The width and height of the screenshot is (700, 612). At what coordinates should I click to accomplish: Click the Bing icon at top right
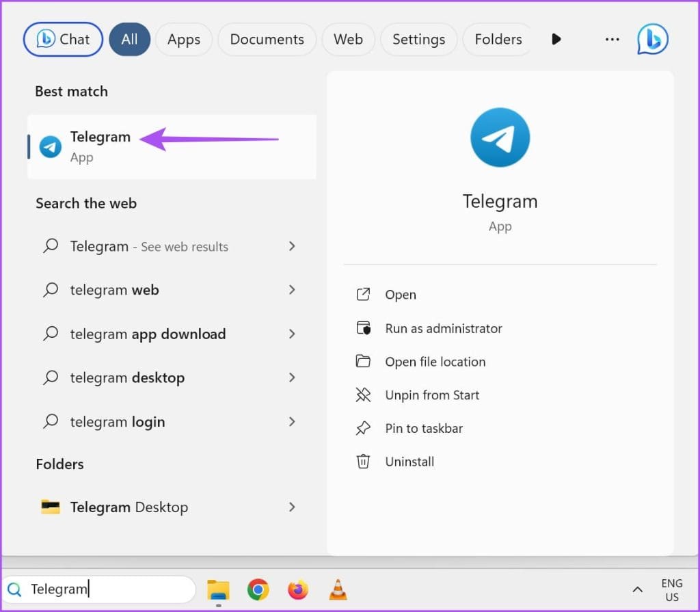(x=653, y=39)
